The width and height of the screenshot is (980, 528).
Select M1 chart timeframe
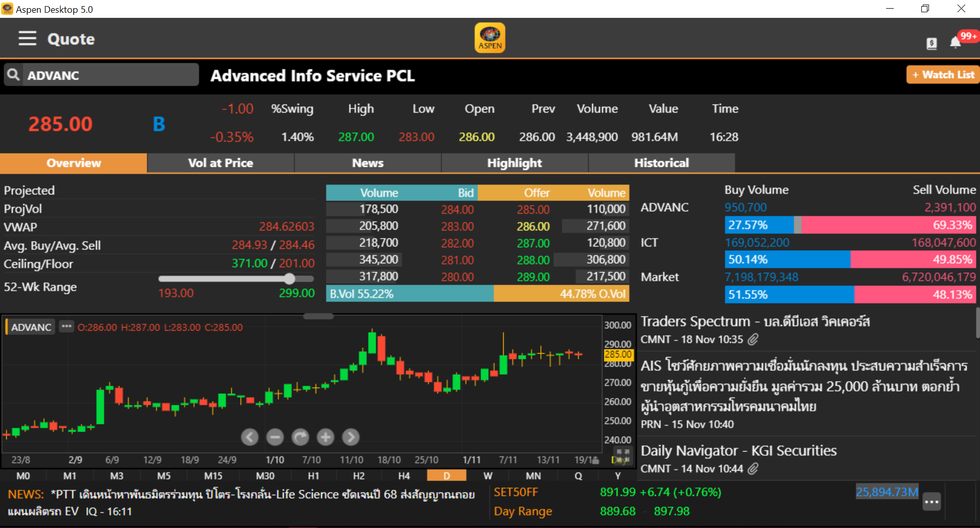point(70,475)
